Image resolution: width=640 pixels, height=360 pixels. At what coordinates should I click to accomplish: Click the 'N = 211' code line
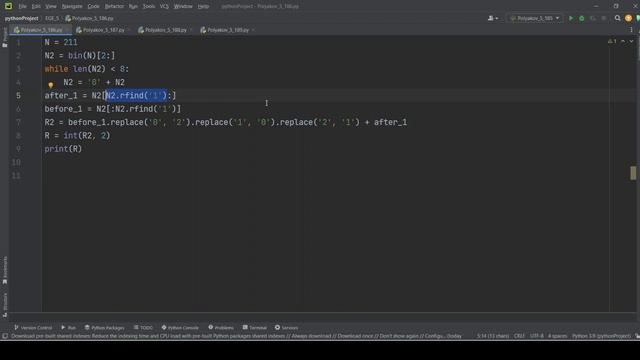(61, 42)
